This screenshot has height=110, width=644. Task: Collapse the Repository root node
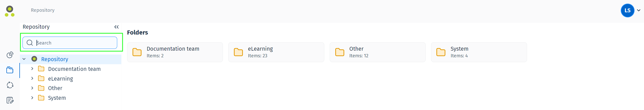pos(24,59)
